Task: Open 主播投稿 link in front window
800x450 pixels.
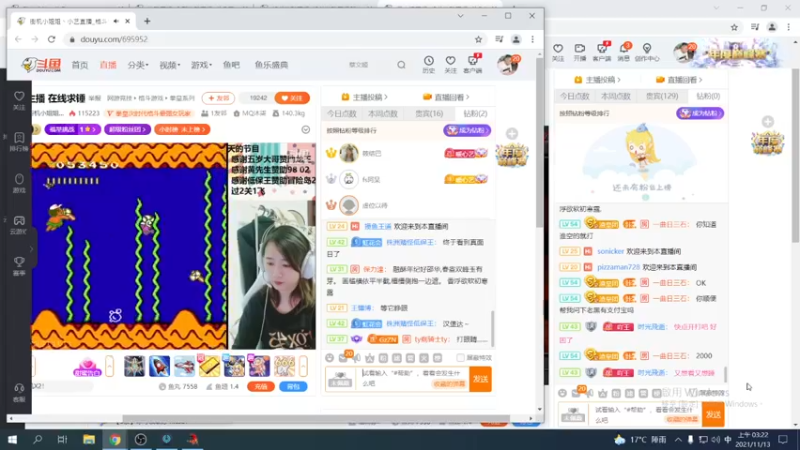Action: pos(364,97)
